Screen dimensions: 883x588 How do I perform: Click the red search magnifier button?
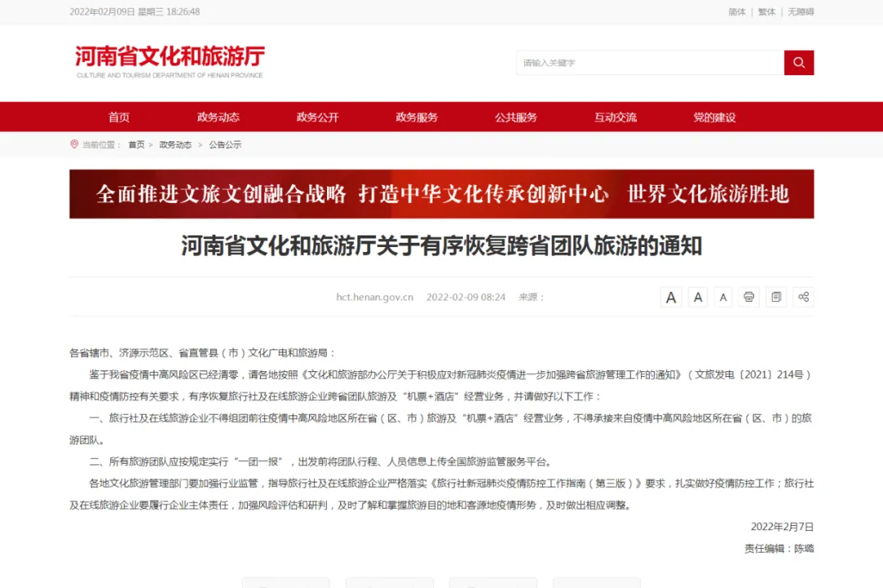coord(799,62)
